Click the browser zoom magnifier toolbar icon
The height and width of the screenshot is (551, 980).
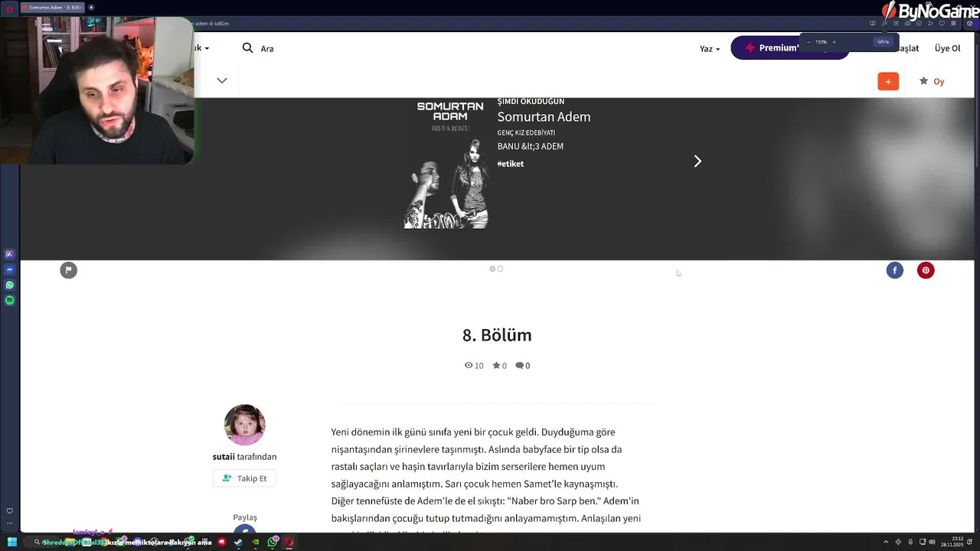pos(884,23)
